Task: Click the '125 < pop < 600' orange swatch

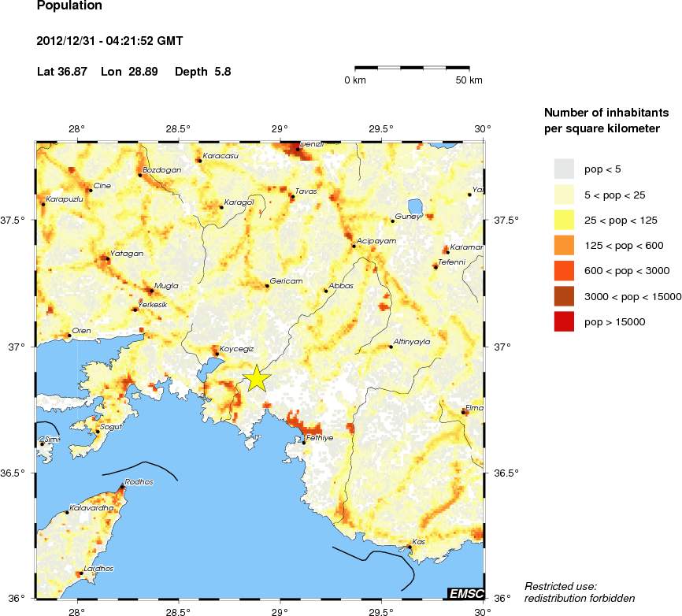Action: (x=565, y=245)
